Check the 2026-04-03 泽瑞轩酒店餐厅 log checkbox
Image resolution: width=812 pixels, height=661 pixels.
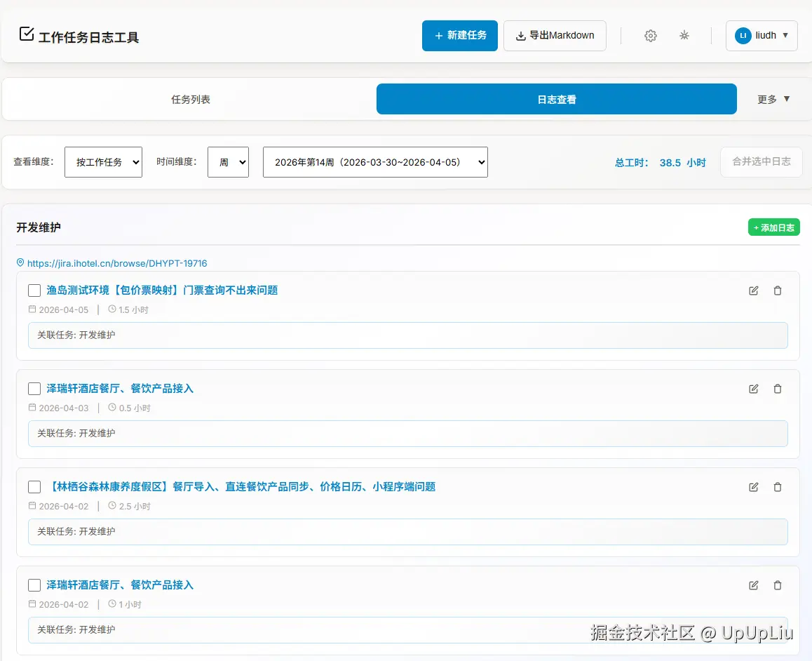34,389
